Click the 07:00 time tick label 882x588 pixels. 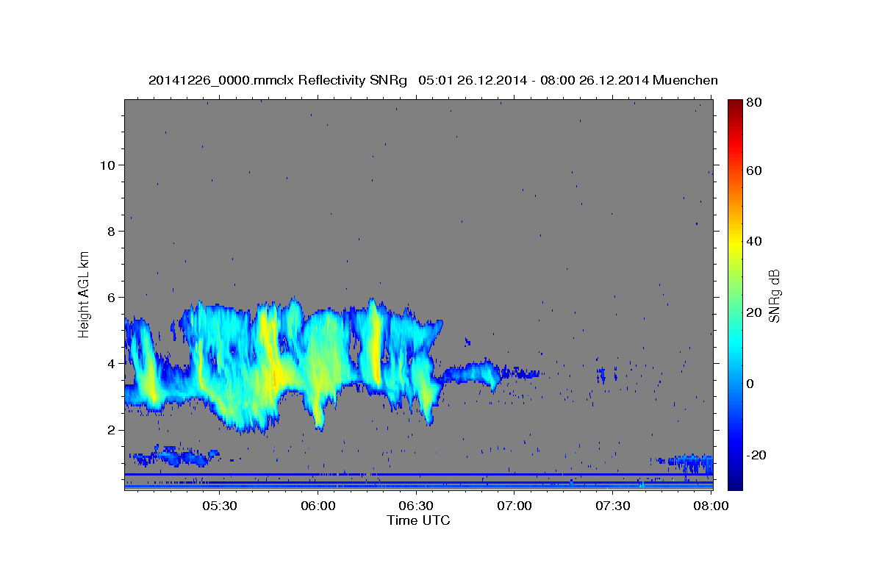point(514,506)
